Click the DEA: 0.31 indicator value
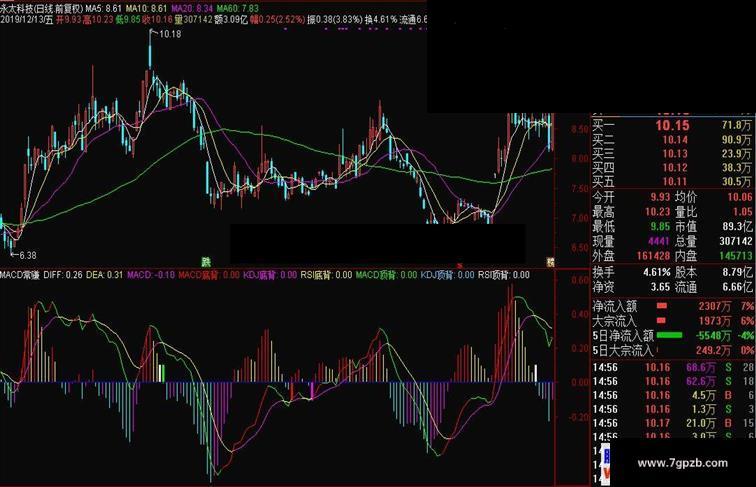Image resolution: width=756 pixels, height=487 pixels. [x=105, y=275]
